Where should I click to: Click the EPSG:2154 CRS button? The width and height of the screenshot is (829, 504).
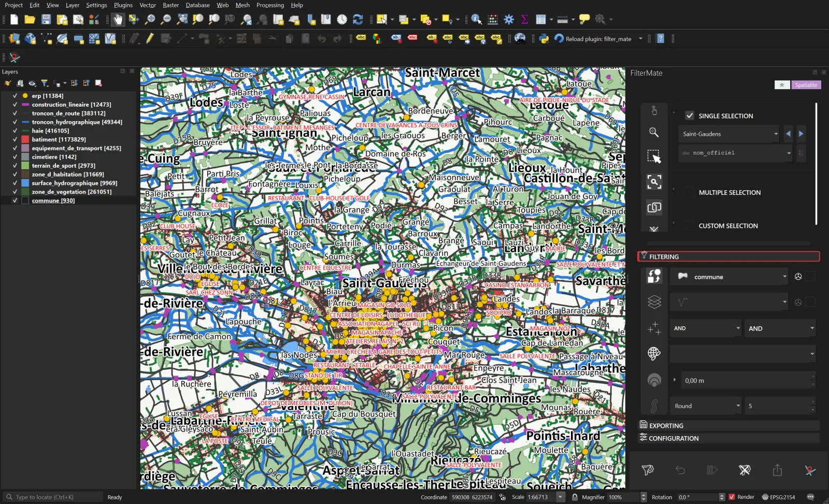(778, 497)
